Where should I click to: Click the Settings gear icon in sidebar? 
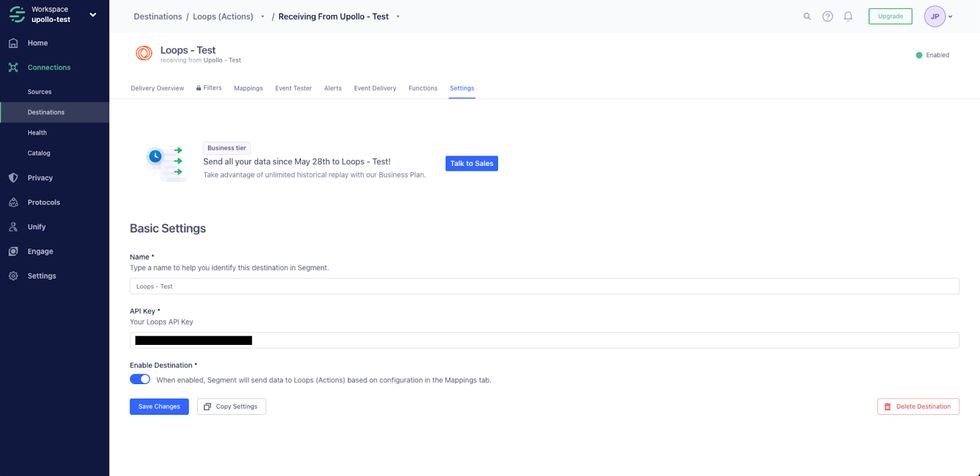coord(13,276)
